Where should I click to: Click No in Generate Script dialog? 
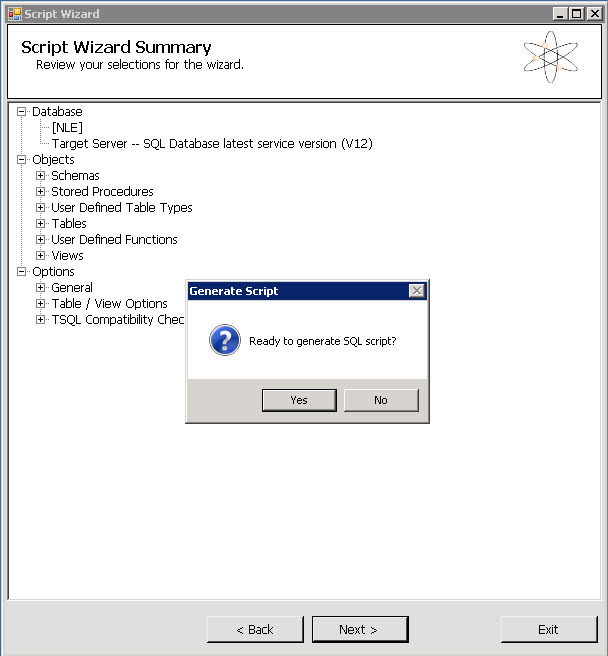click(x=381, y=400)
